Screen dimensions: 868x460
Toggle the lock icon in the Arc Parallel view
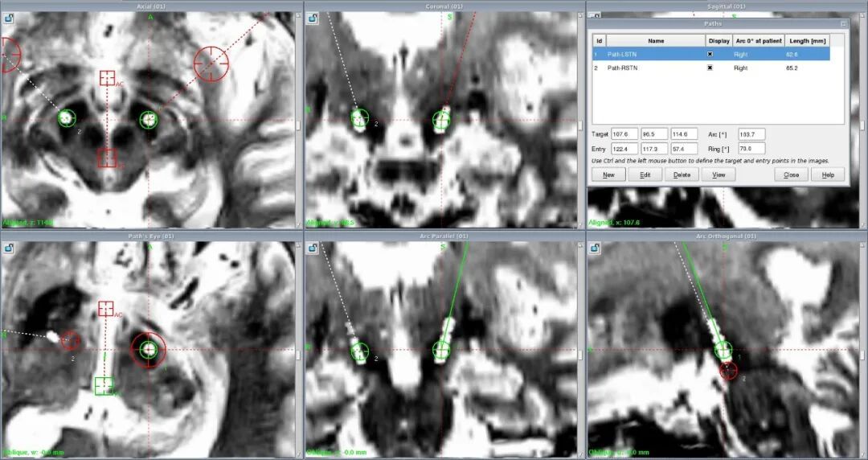click(313, 248)
